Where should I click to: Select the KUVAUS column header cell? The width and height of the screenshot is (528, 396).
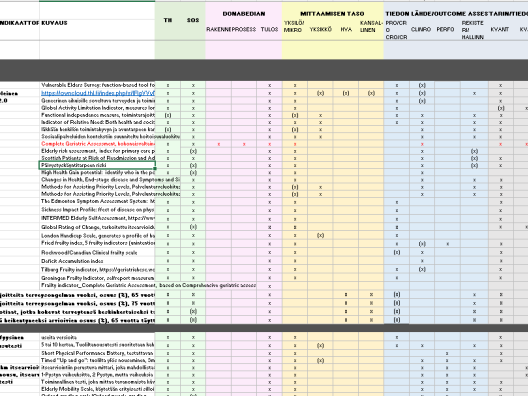click(97, 23)
